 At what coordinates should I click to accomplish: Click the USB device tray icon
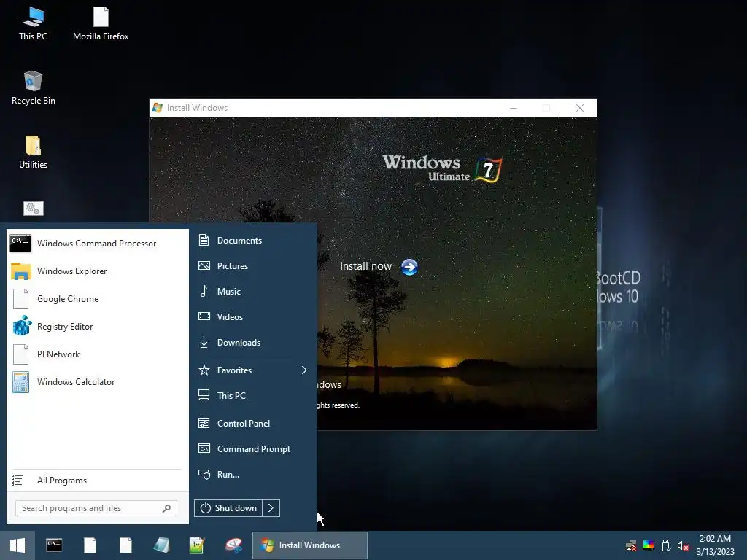[x=667, y=545]
